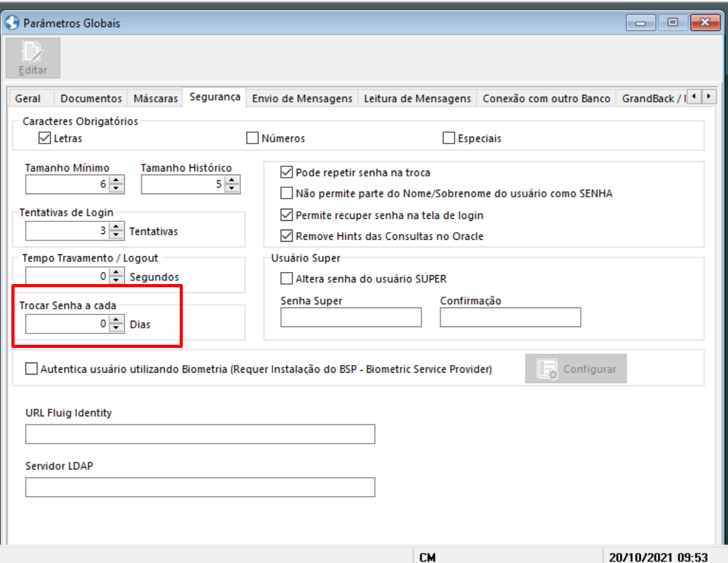Viewport: 728px width, 563px height.
Task: Increase Tamanho Mínimo with up arrow
Action: click(x=116, y=180)
